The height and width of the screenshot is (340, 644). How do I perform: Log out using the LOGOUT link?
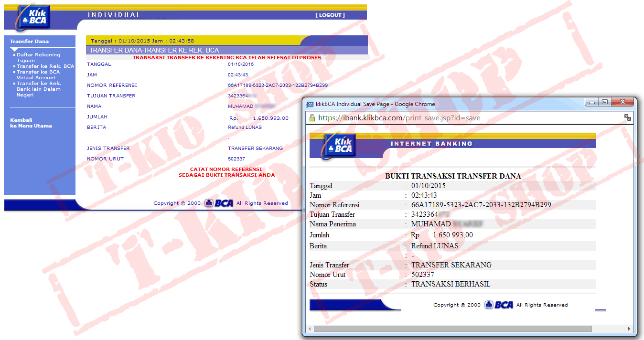pyautogui.click(x=330, y=15)
